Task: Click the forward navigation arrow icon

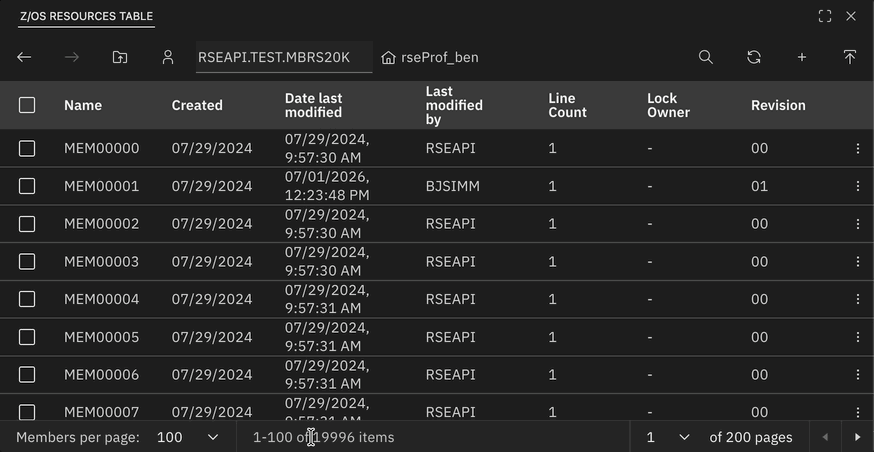Action: (x=72, y=57)
